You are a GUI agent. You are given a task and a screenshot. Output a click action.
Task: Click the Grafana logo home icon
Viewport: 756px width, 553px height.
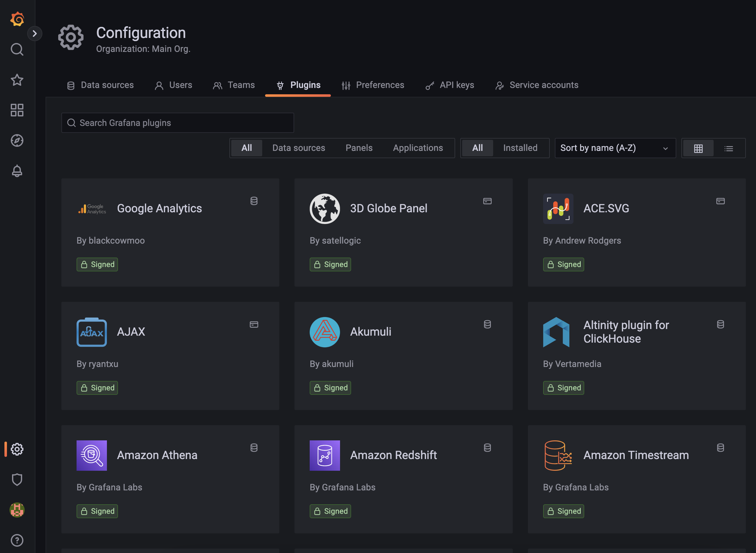17,19
